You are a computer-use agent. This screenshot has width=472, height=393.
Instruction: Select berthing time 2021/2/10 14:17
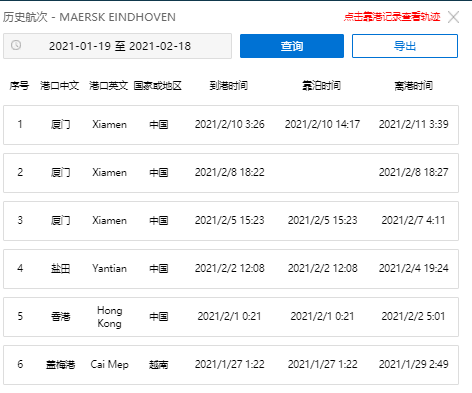pos(322,124)
